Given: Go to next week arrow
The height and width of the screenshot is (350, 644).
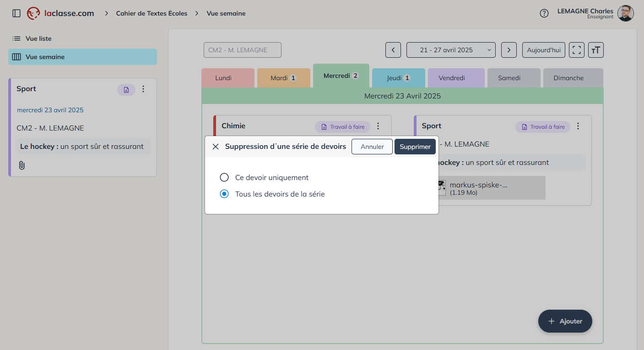Looking at the screenshot, I should [x=509, y=50].
